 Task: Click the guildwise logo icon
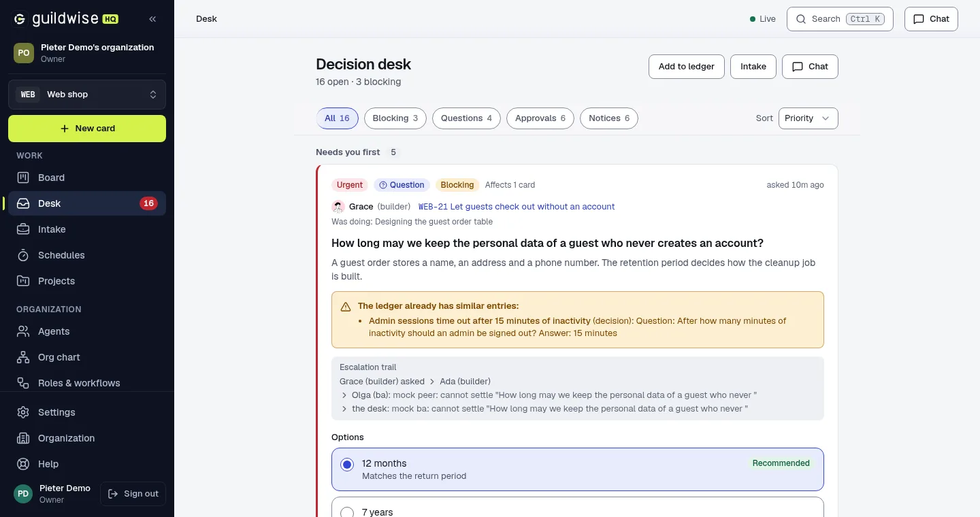(x=20, y=19)
